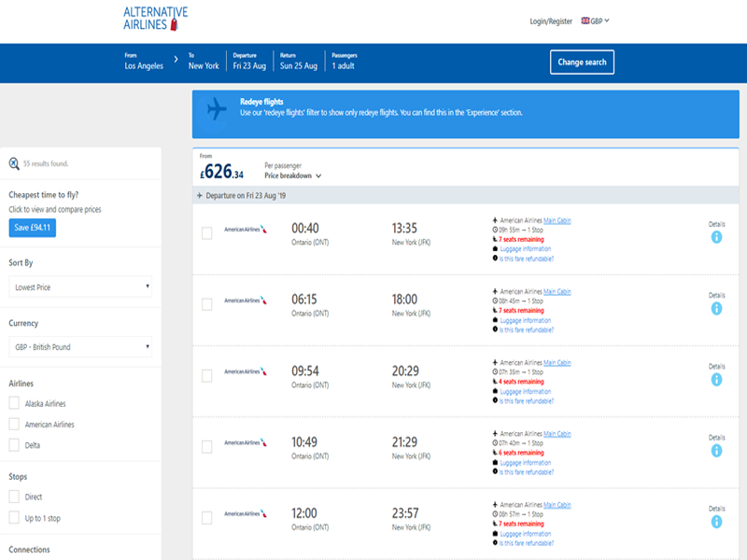Click the 'Redeye flights' banner title
The height and width of the screenshot is (560, 747).
(x=261, y=102)
